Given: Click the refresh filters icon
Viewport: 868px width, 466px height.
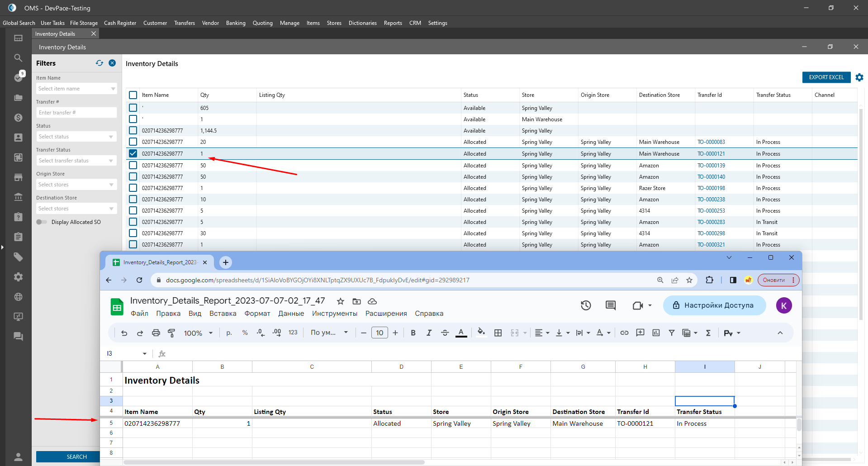Looking at the screenshot, I should [100, 63].
